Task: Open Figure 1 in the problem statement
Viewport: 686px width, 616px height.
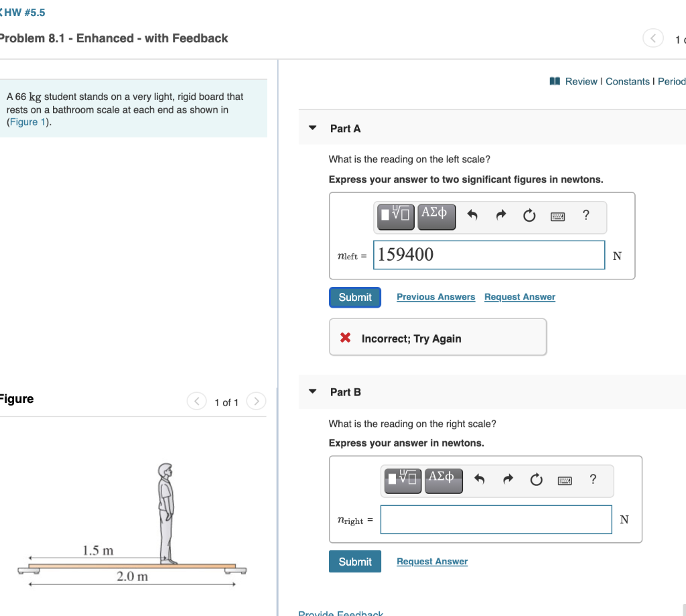Action: (27, 121)
